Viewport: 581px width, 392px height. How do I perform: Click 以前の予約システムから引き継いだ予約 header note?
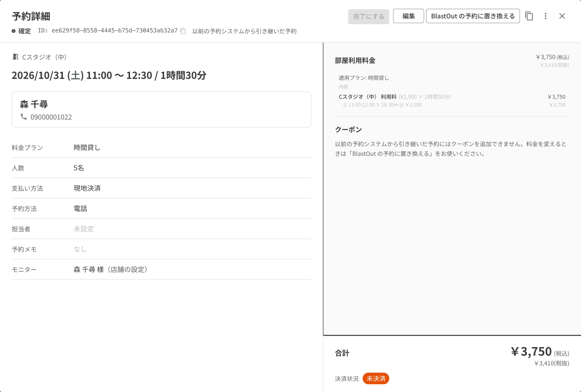tap(244, 31)
